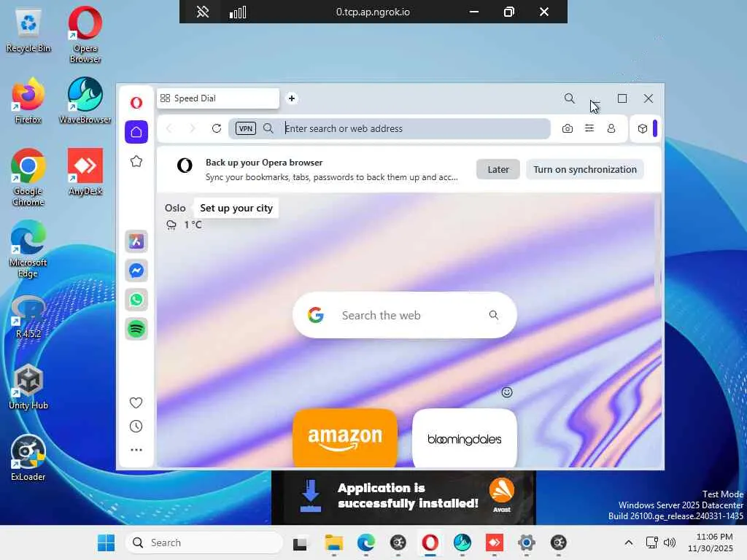This screenshot has width=747, height=560.
Task: Open Messenger in the Opera sidebar
Action: click(136, 271)
